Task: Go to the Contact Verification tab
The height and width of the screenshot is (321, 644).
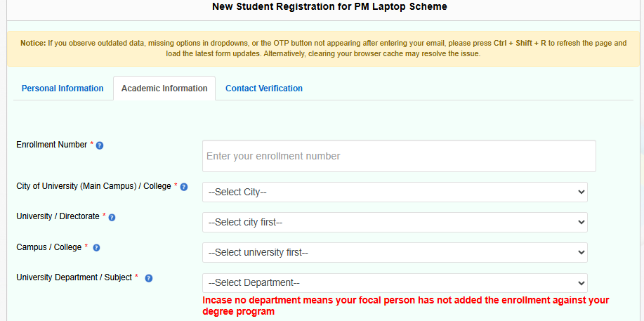Action: pyautogui.click(x=264, y=89)
